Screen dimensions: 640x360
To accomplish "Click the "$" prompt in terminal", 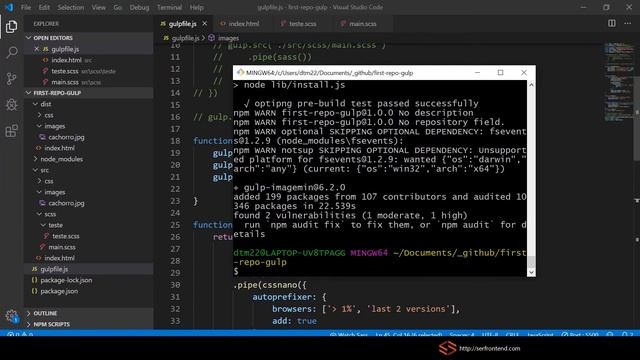I will tap(236, 271).
